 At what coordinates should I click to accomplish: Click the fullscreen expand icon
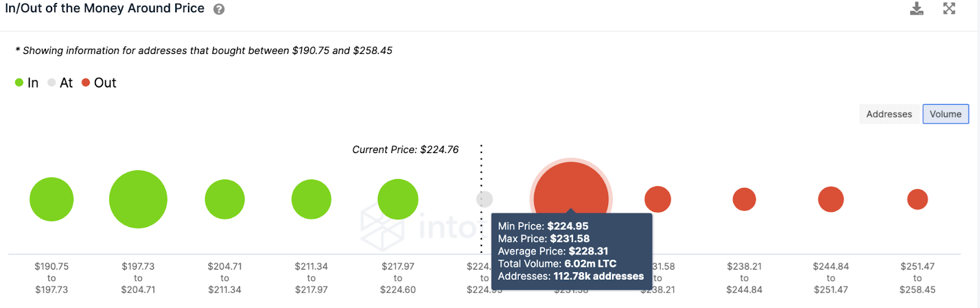[x=949, y=9]
